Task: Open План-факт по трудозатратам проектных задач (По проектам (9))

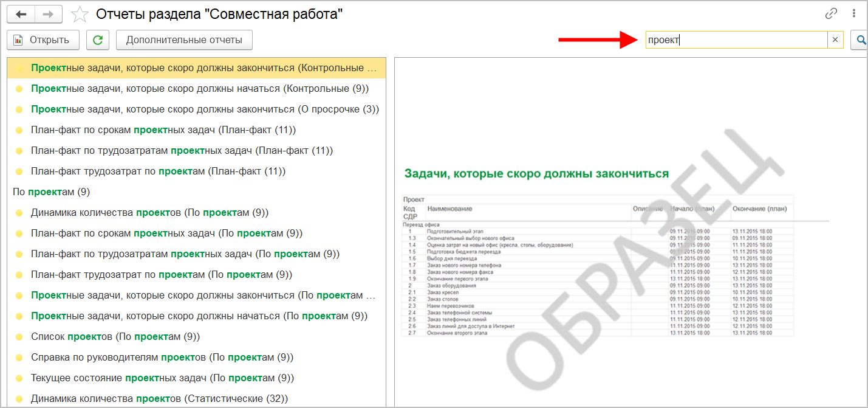Action: click(196, 254)
